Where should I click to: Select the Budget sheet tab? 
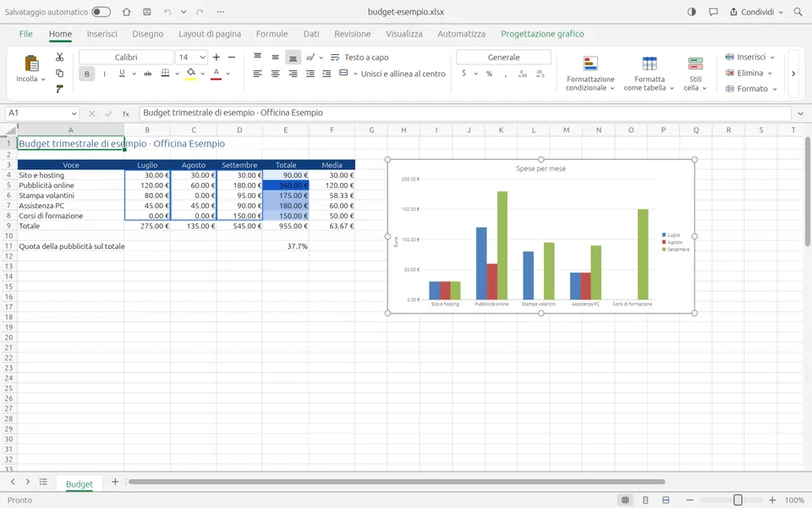click(x=80, y=483)
